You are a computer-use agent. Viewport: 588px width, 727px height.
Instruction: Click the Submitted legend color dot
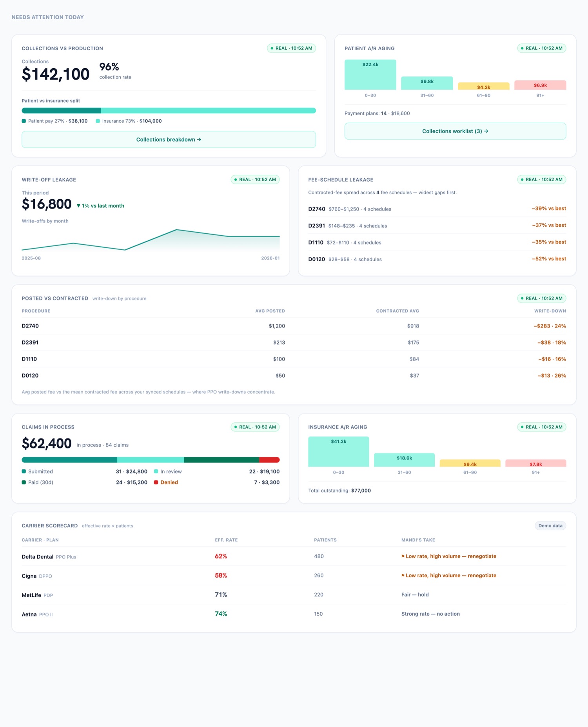coord(24,471)
